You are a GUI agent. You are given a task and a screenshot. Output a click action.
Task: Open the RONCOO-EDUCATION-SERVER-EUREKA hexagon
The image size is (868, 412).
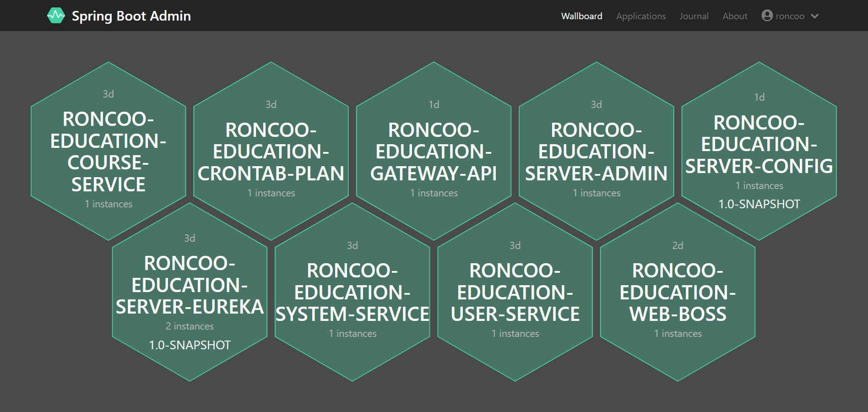pos(190,292)
